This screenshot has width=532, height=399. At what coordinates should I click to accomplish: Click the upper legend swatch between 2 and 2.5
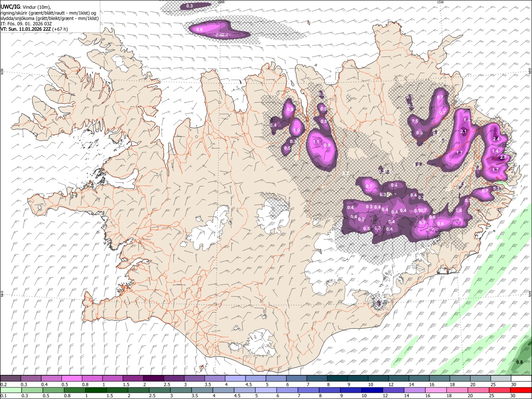[153, 379]
